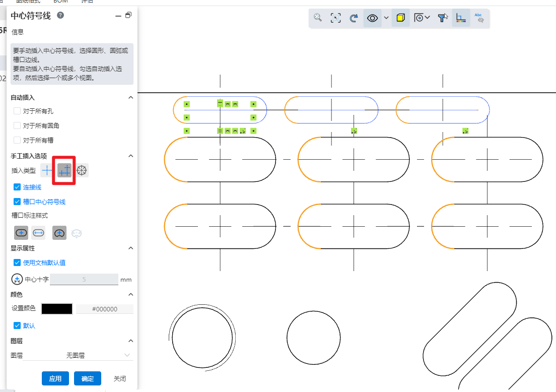
Task: Select the zoom-to-area selection tool
Action: pyautogui.click(x=335, y=18)
